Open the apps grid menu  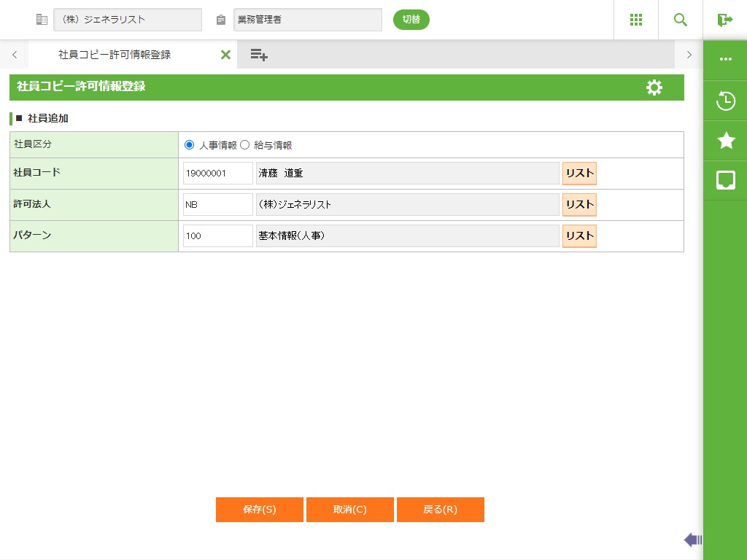tap(636, 20)
